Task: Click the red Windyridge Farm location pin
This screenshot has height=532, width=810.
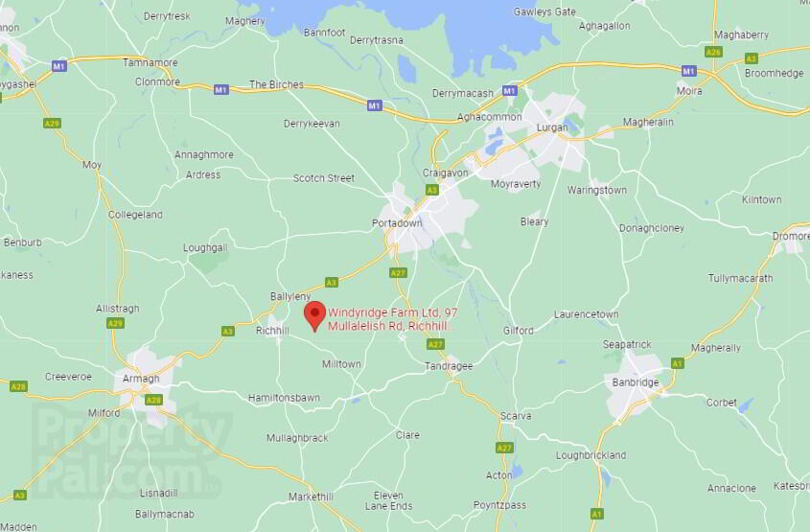Action: 314,316
